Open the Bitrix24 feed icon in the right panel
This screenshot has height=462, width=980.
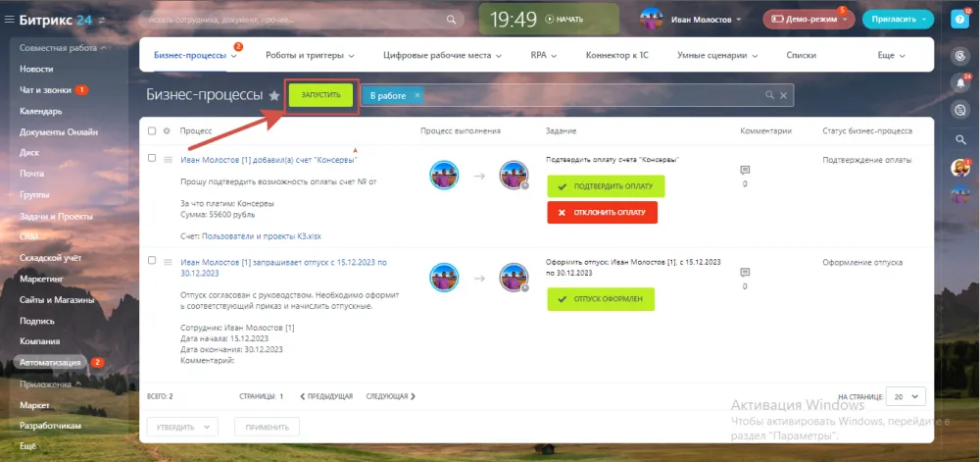(960, 56)
